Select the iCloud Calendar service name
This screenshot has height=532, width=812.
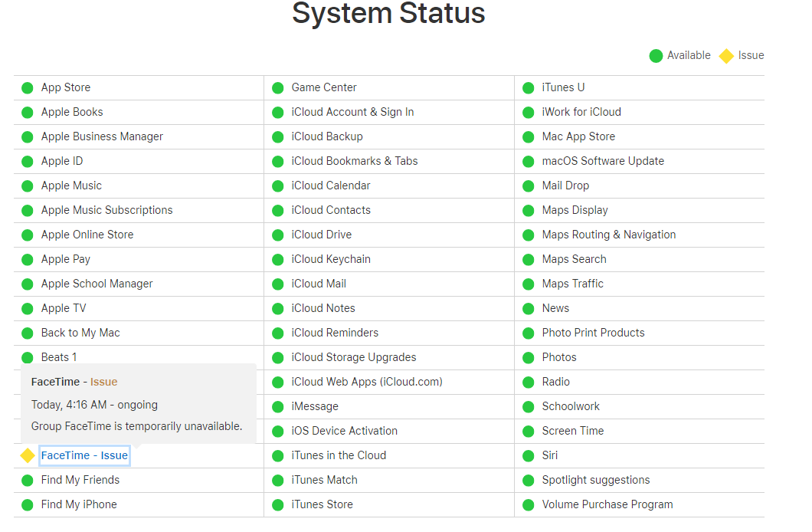331,186
